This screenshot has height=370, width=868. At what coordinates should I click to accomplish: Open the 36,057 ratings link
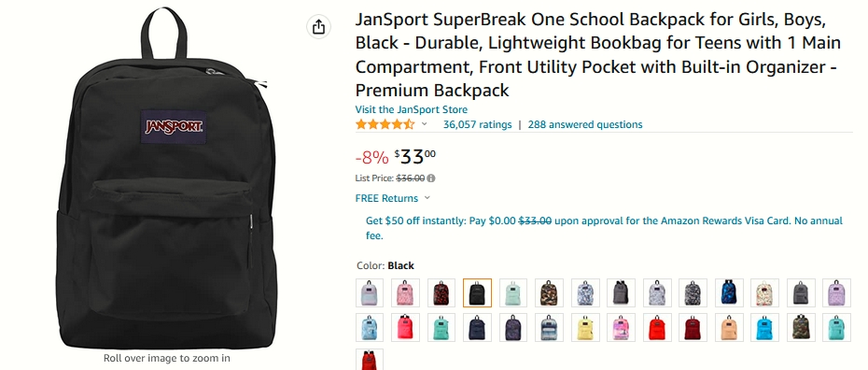(477, 124)
